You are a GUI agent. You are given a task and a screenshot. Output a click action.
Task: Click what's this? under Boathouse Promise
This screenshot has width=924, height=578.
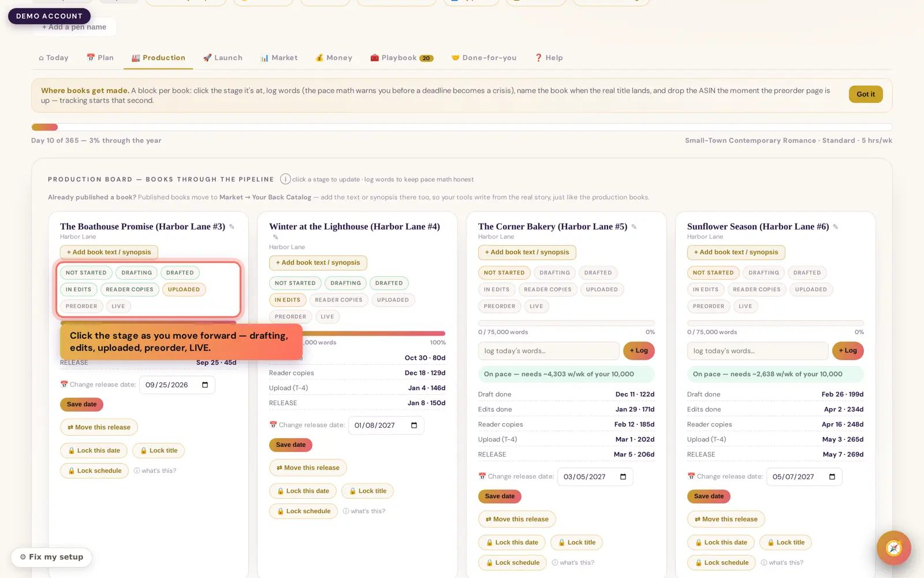155,471
